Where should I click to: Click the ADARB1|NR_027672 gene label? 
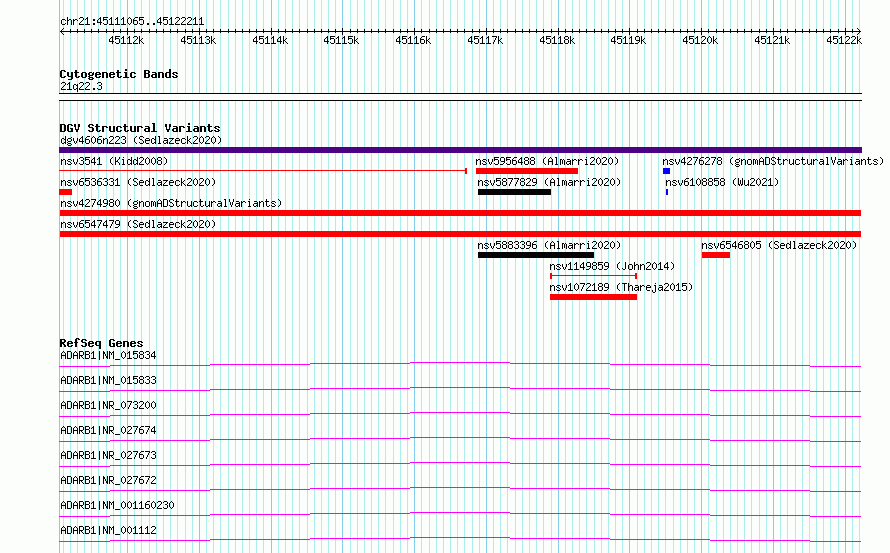point(108,480)
